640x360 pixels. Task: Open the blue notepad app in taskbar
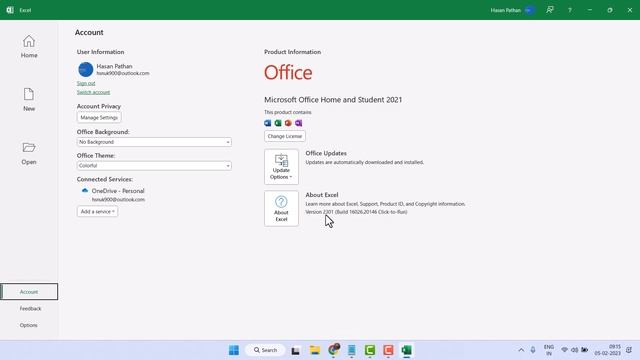(351, 350)
